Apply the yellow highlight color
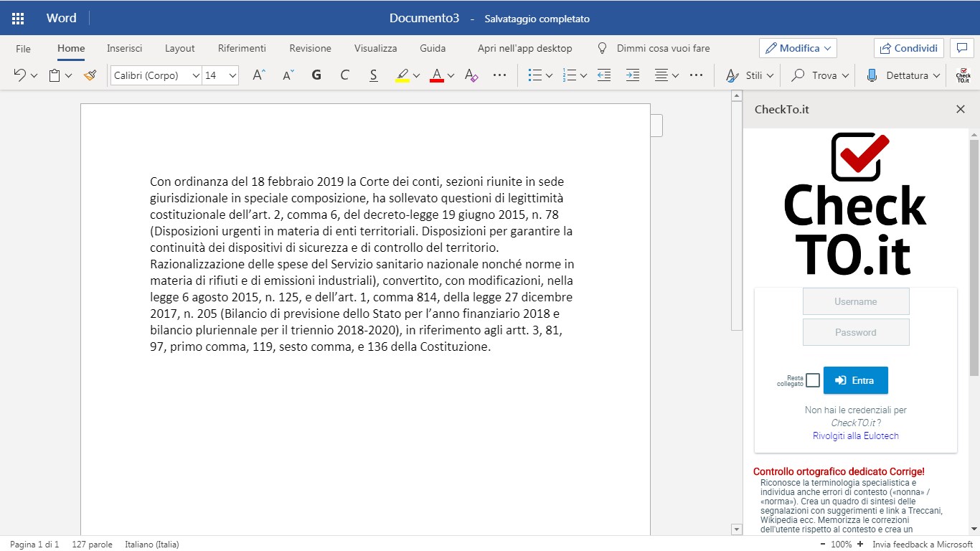The width and height of the screenshot is (980, 551). click(402, 75)
